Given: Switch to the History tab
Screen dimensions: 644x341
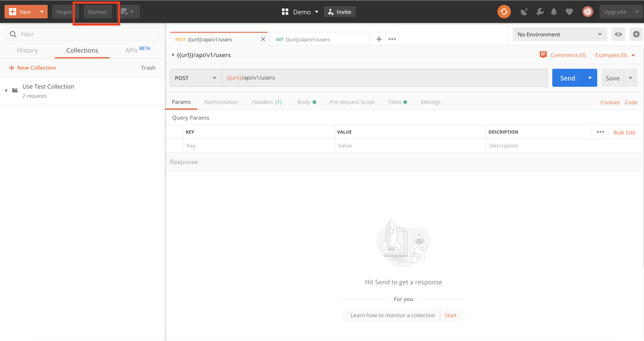Looking at the screenshot, I should tap(27, 50).
